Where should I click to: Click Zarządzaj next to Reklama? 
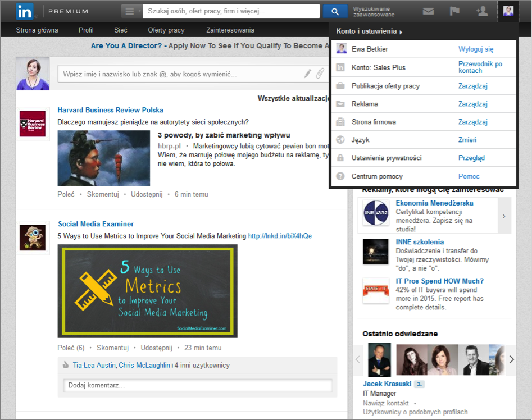472,104
